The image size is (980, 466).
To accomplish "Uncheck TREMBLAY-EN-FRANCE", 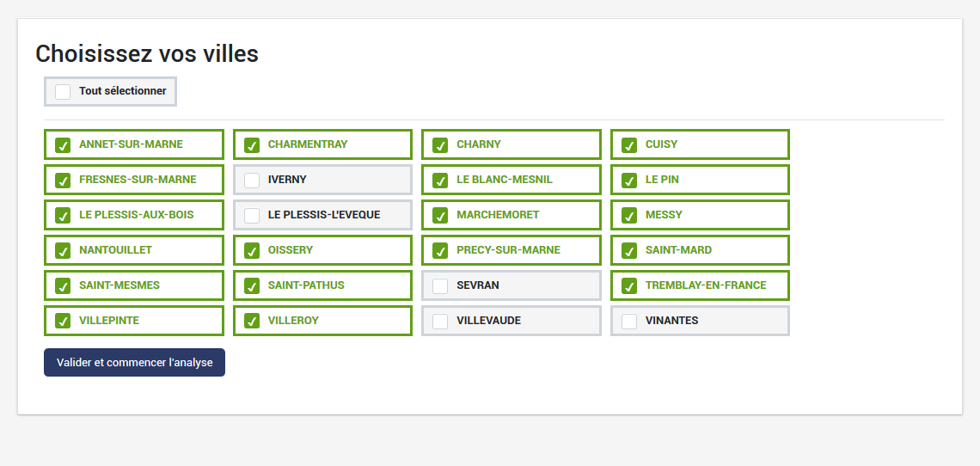I will click(x=629, y=286).
